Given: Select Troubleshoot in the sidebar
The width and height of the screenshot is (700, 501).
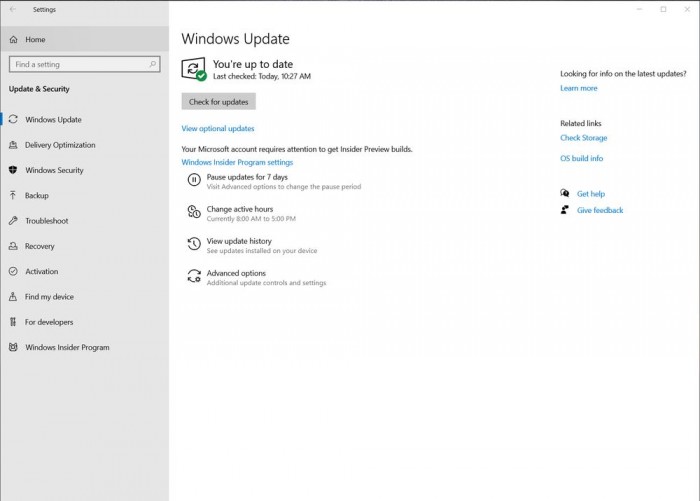Looking at the screenshot, I should [x=84, y=221].
